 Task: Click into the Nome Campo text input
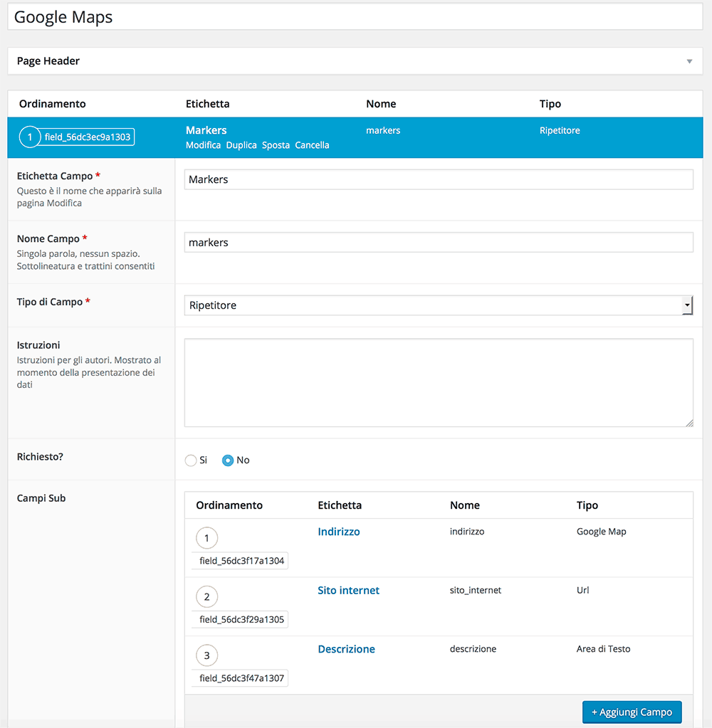tap(438, 243)
